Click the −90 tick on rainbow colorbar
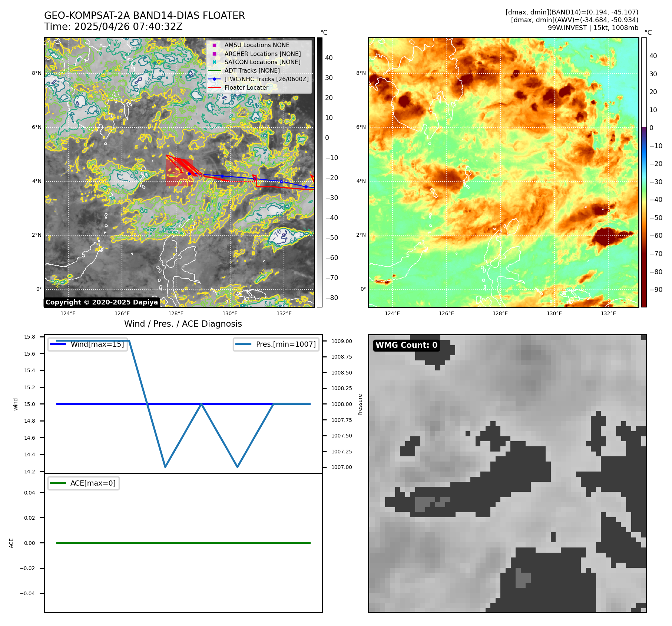This screenshot has width=672, height=626. (x=656, y=290)
